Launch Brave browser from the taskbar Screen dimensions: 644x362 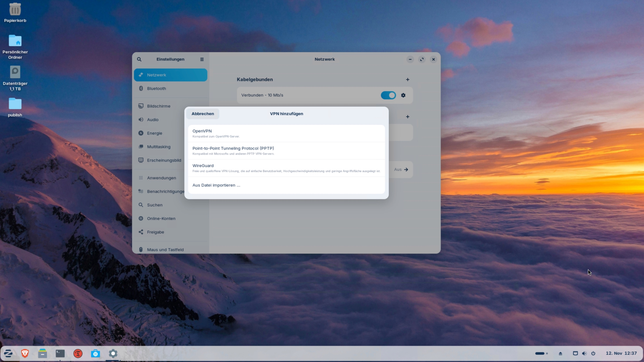click(25, 353)
